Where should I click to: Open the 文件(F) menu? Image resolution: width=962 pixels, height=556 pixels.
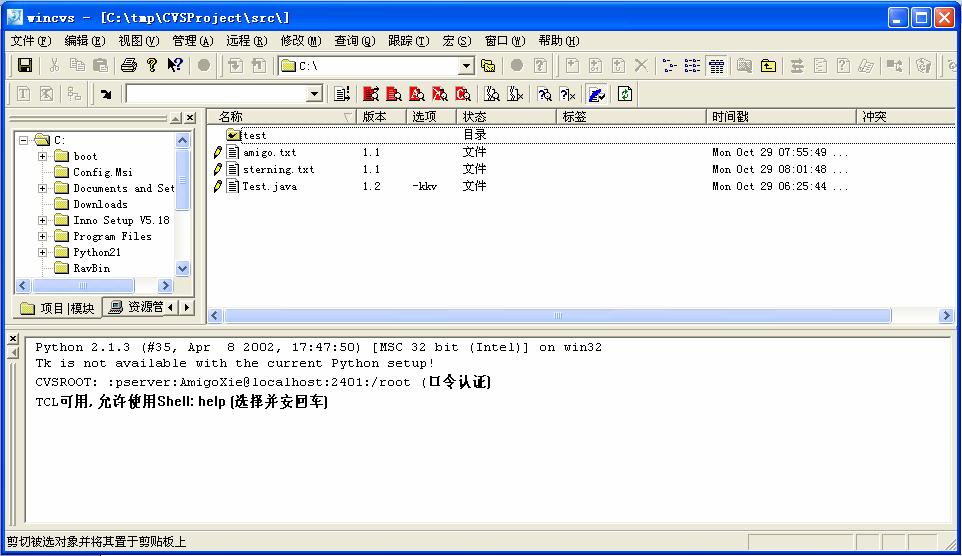[31, 41]
